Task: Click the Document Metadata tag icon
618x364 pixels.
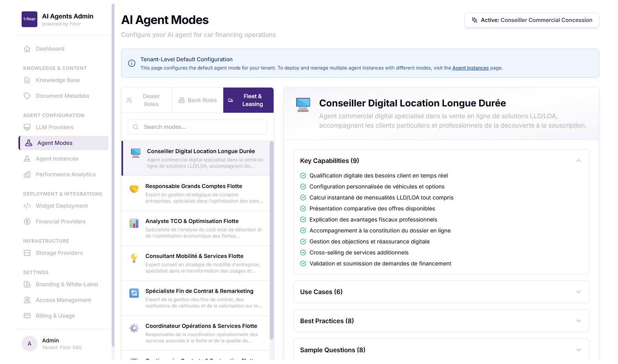Action: 27,96
